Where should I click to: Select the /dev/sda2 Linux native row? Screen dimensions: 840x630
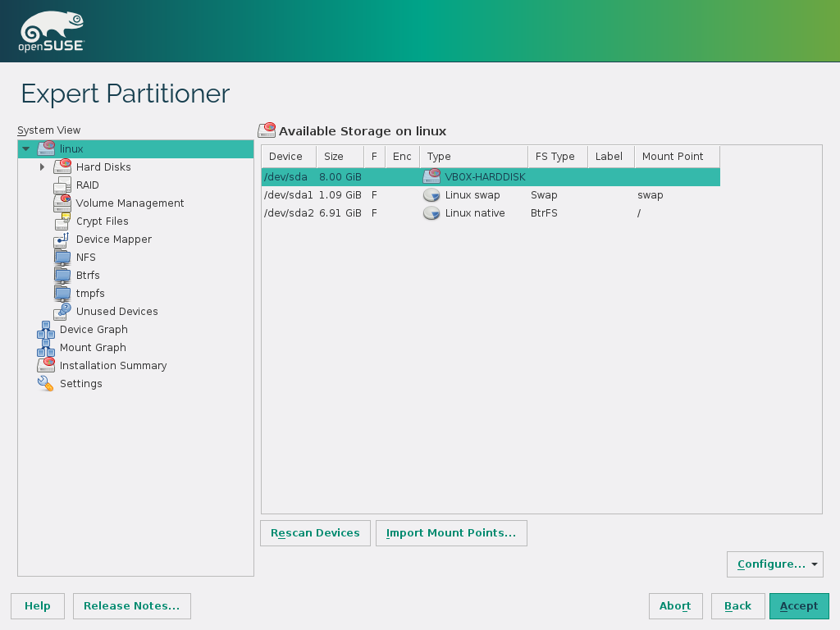coord(476,213)
